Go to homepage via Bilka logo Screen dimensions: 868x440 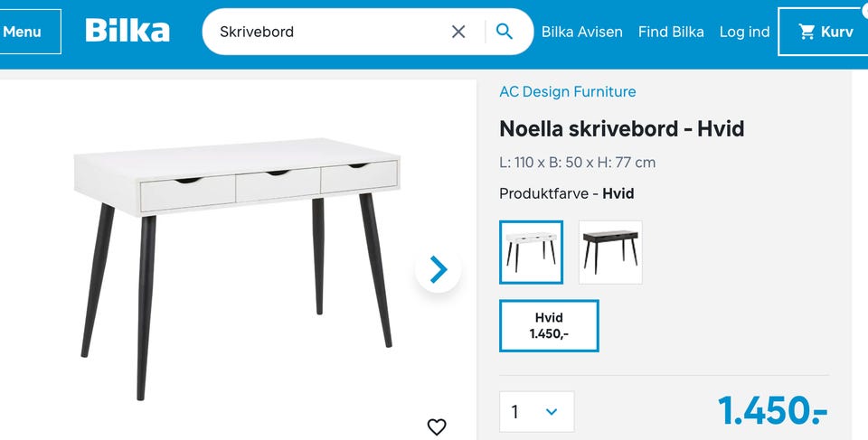(127, 32)
